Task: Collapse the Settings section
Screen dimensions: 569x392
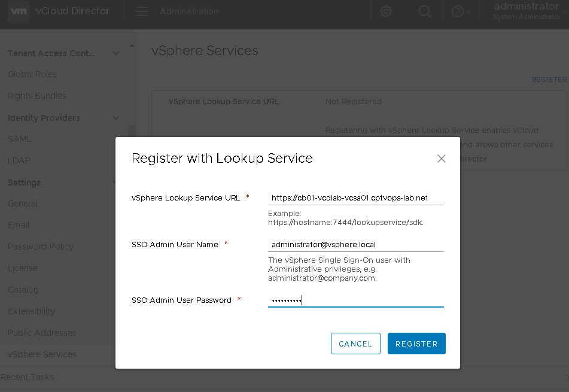Action: [115, 182]
